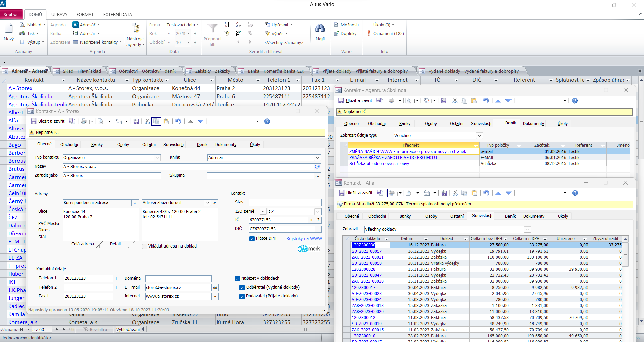Open the Zobrazit Všechny doklady dropdown
644x342 pixels.
pos(527,229)
